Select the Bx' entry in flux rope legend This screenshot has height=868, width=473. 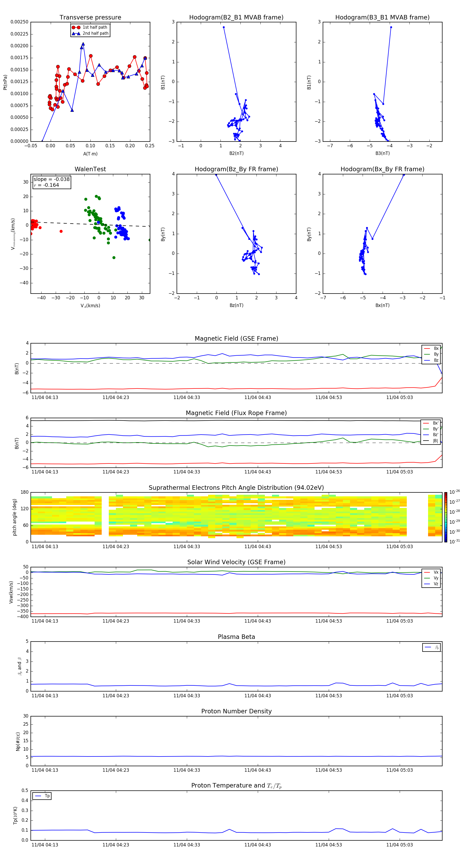coord(431,423)
